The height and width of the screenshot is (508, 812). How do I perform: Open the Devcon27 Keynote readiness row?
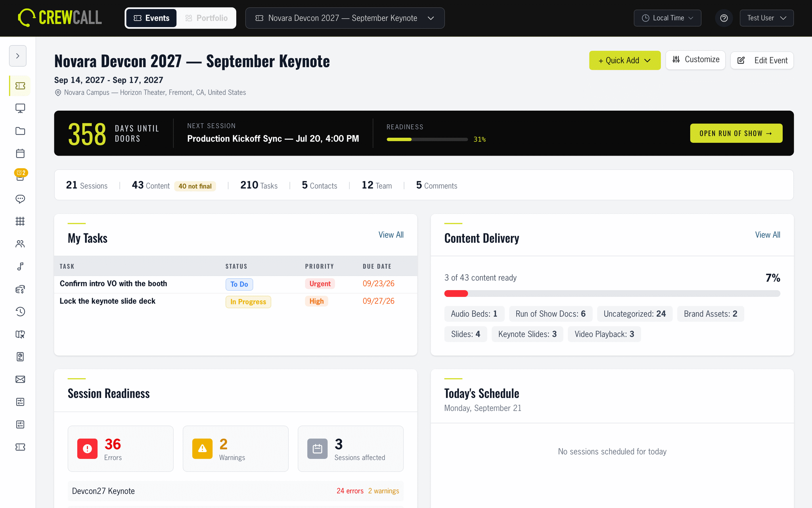[x=236, y=491]
